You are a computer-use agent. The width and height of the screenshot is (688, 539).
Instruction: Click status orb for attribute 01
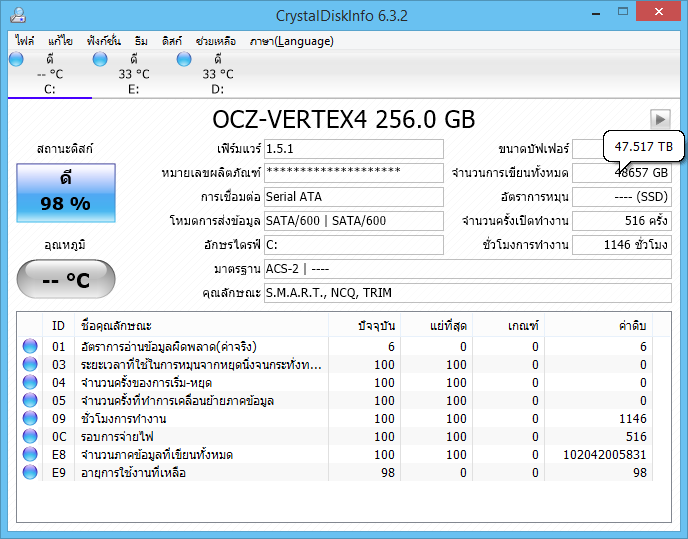coord(30,346)
